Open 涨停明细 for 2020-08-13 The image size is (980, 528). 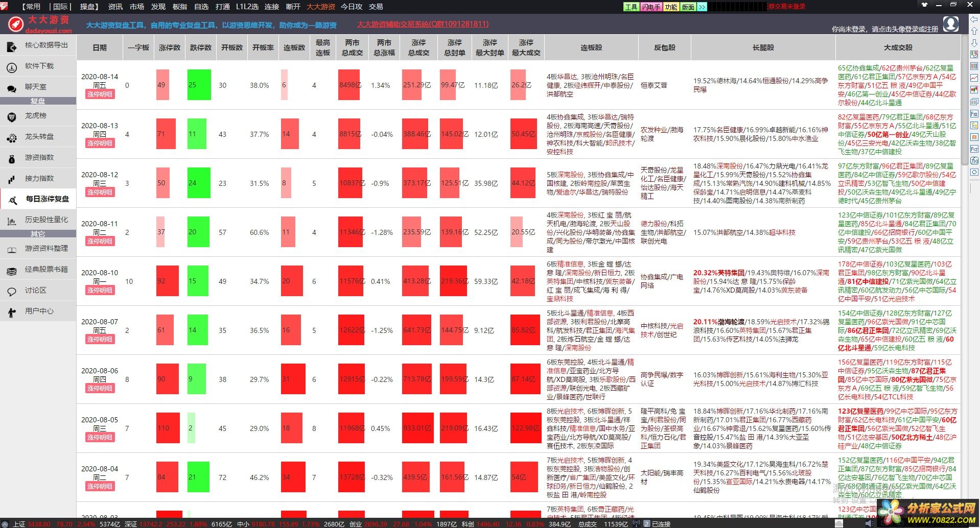100,143
